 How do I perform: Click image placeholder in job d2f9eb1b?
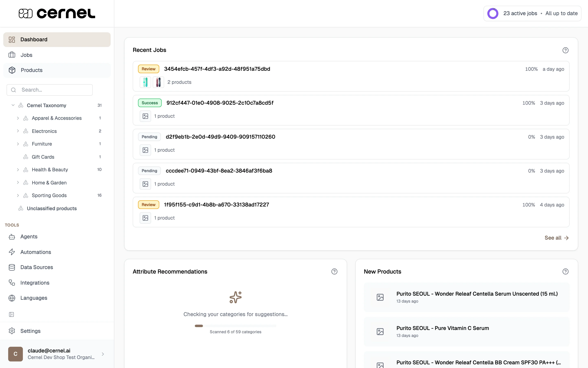(x=145, y=150)
